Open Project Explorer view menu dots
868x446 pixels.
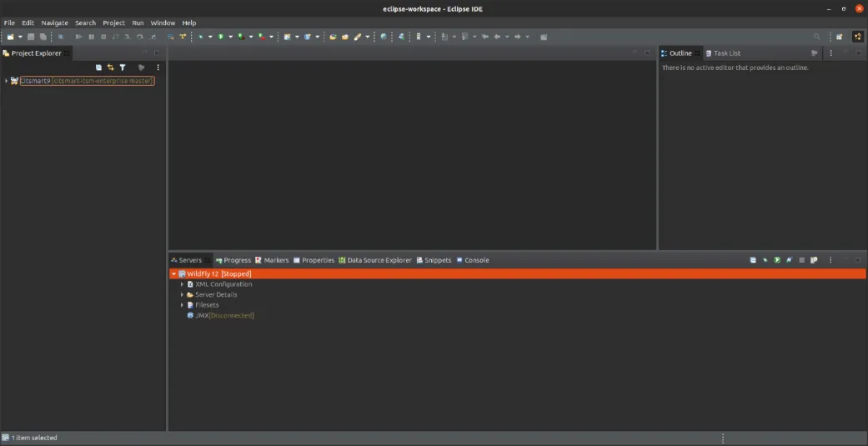click(x=158, y=68)
